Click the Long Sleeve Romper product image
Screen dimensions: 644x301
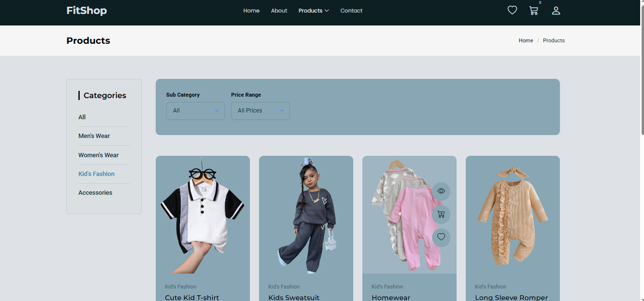pyautogui.click(x=512, y=215)
